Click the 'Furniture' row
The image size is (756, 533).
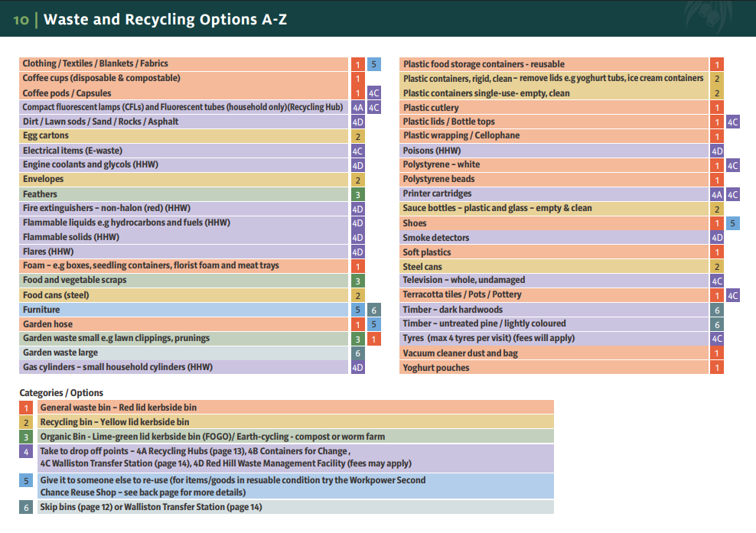pos(184,310)
